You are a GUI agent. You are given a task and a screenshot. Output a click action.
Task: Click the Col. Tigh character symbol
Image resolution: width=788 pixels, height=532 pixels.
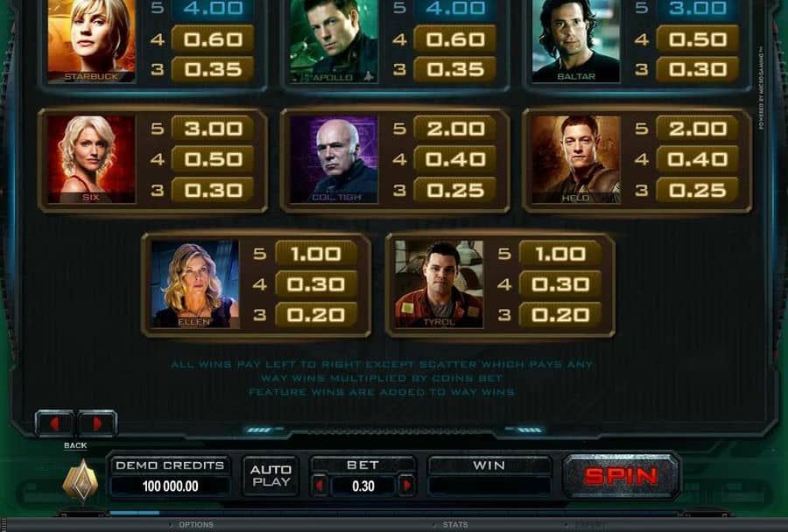pos(334,159)
